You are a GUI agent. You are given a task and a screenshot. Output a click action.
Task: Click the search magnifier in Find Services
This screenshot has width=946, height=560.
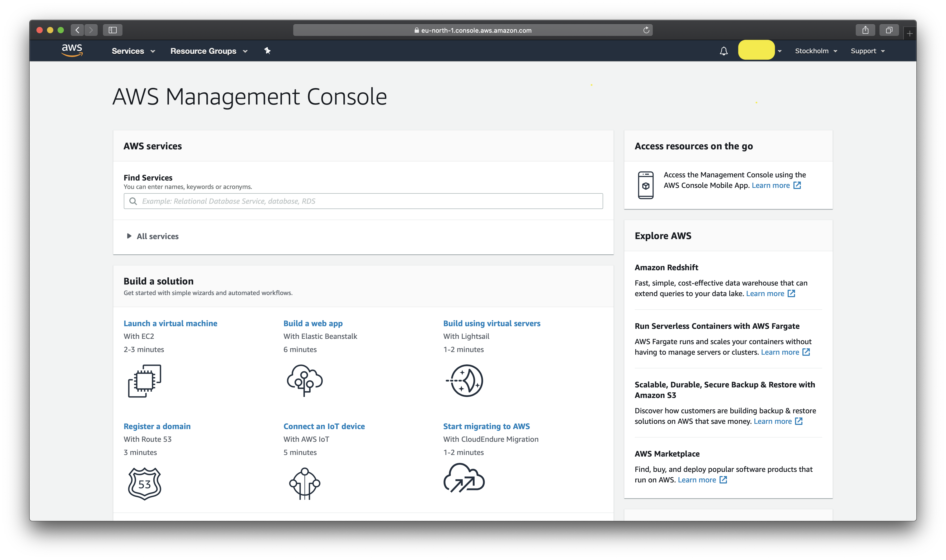click(x=133, y=201)
